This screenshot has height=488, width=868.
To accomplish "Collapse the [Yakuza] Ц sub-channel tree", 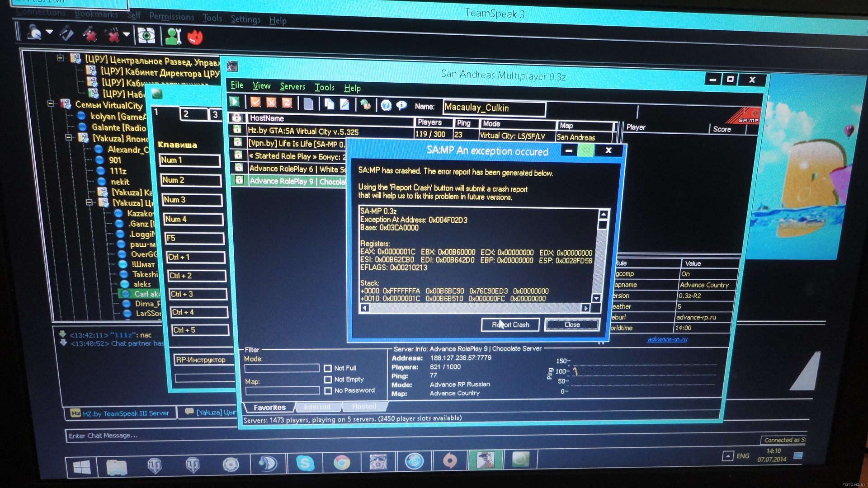I will coord(90,202).
